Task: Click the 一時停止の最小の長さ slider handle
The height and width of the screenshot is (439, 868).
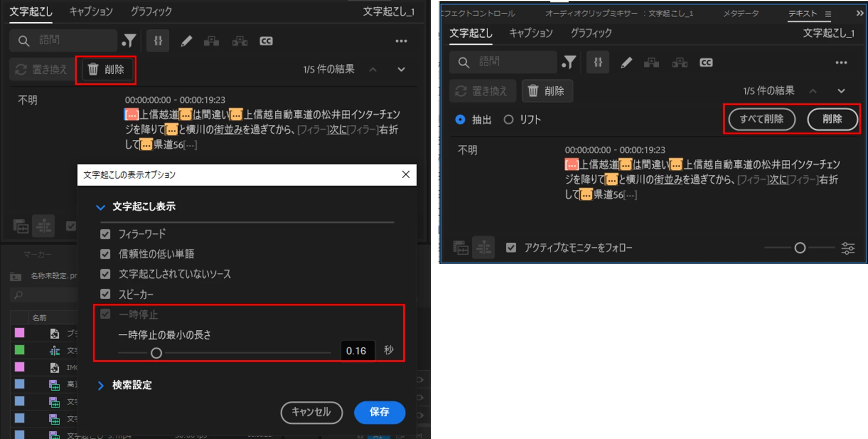Action: [x=156, y=353]
